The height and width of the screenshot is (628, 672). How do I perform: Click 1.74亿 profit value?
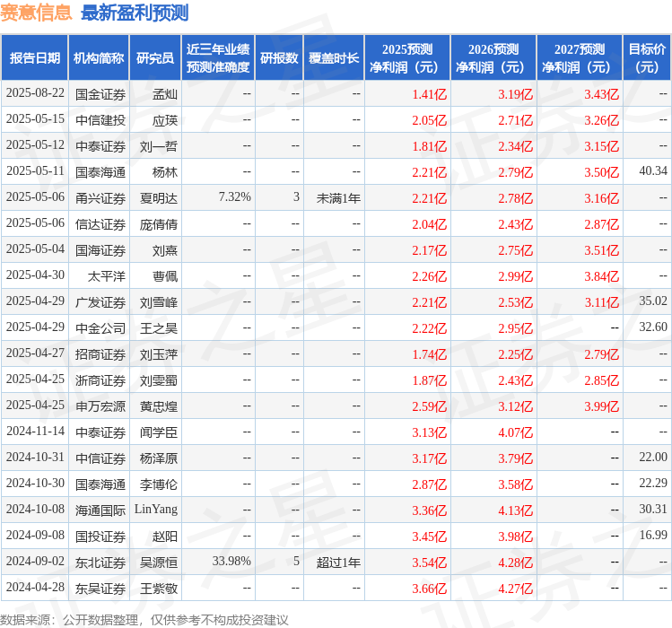coord(430,354)
